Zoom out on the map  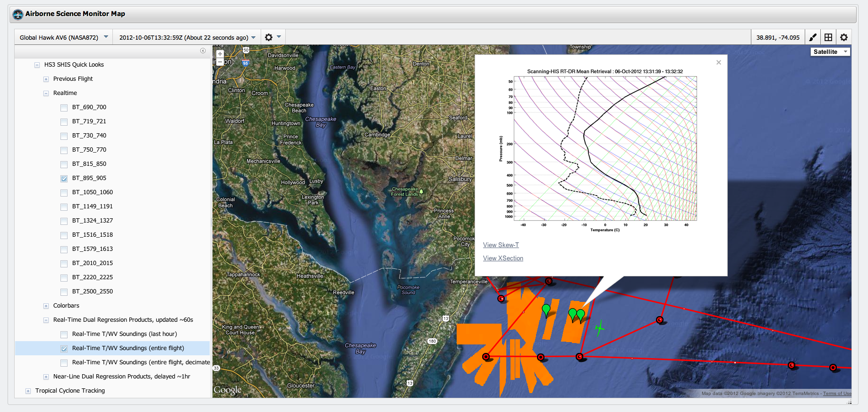[x=220, y=62]
